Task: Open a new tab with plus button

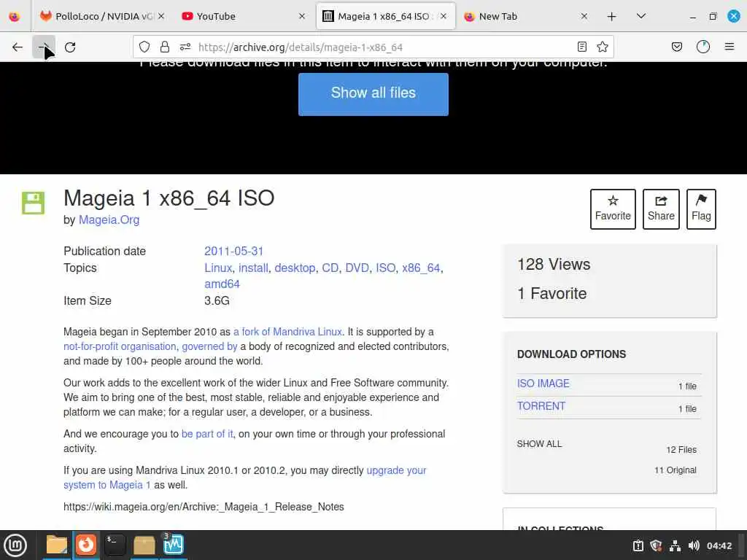Action: point(612,17)
